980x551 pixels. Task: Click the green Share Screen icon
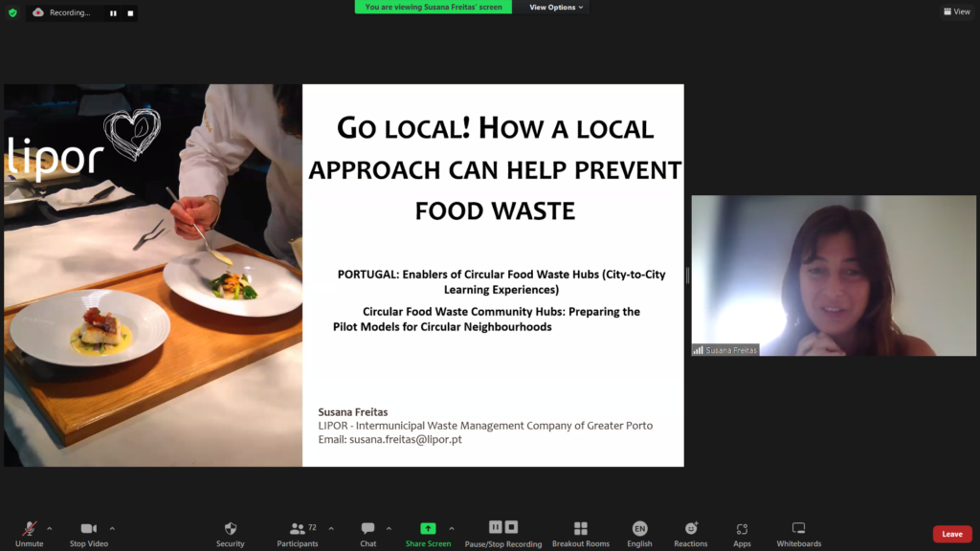tap(428, 529)
